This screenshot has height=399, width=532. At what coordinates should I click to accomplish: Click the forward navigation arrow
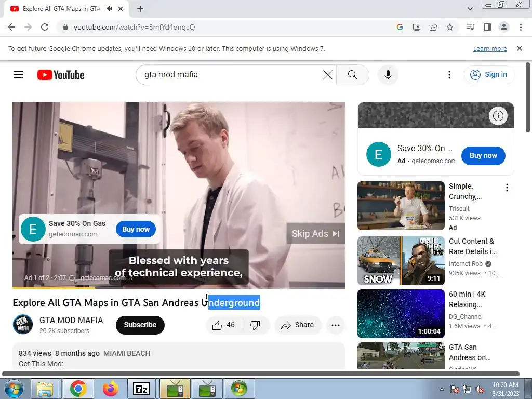(x=28, y=27)
